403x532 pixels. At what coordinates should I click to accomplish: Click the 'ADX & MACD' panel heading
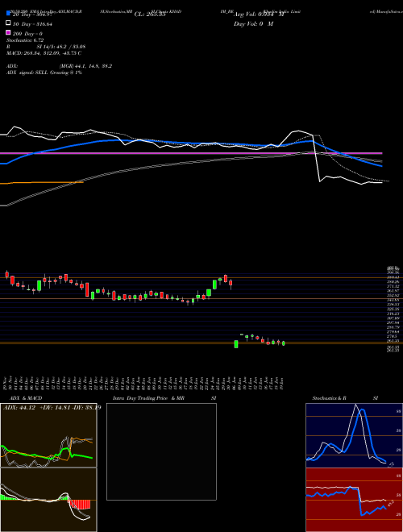(26, 398)
